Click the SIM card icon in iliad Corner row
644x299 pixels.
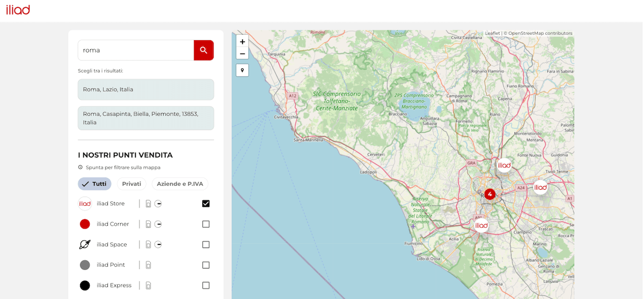pyautogui.click(x=149, y=224)
